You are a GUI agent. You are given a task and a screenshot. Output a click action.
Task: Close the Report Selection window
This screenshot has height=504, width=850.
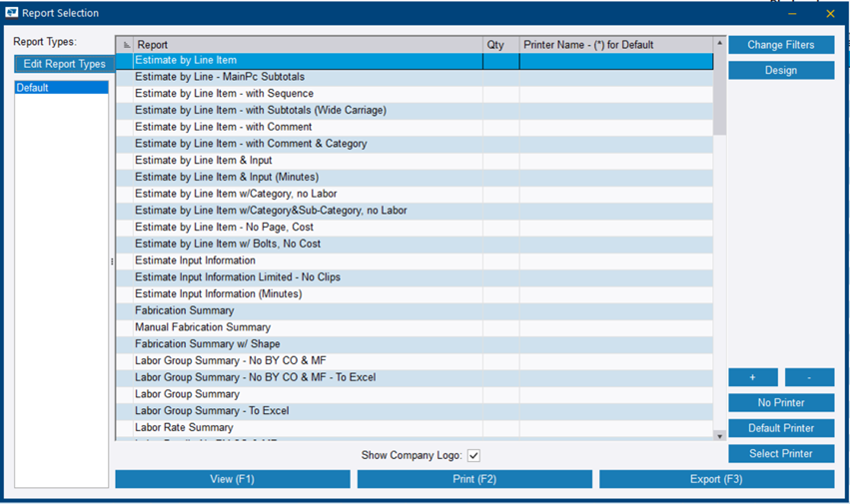[829, 14]
